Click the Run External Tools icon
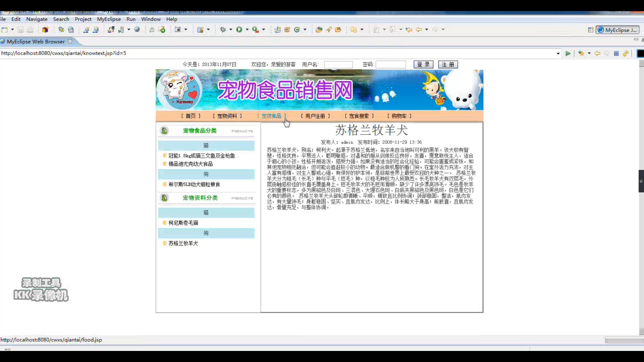Viewport: 644px width, 362px height. coord(256,30)
